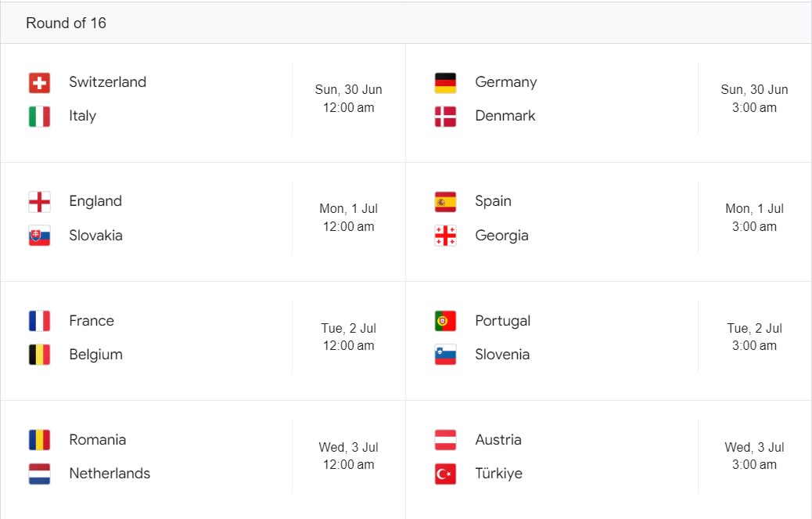Click the Belgium flag icon

pyautogui.click(x=39, y=355)
